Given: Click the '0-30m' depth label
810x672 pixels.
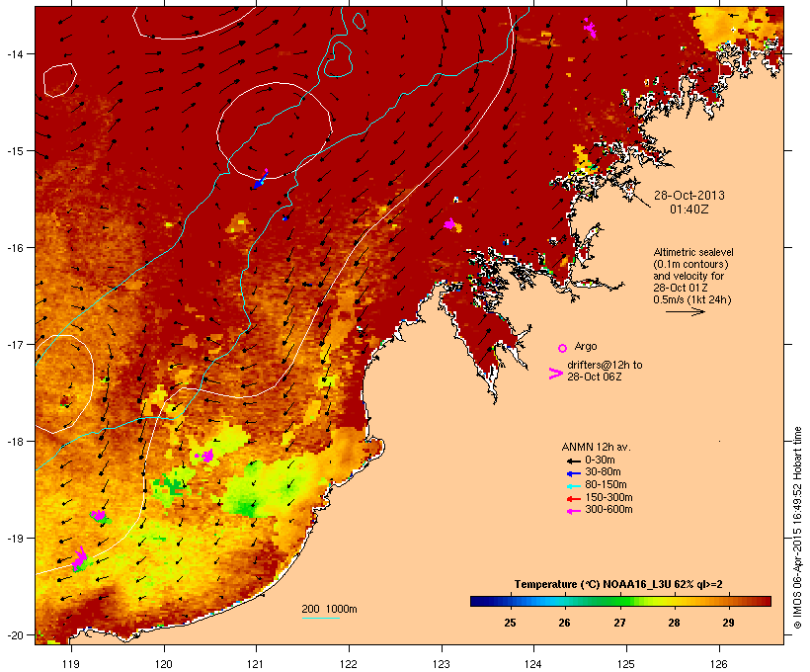Looking at the screenshot, I should [600, 461].
